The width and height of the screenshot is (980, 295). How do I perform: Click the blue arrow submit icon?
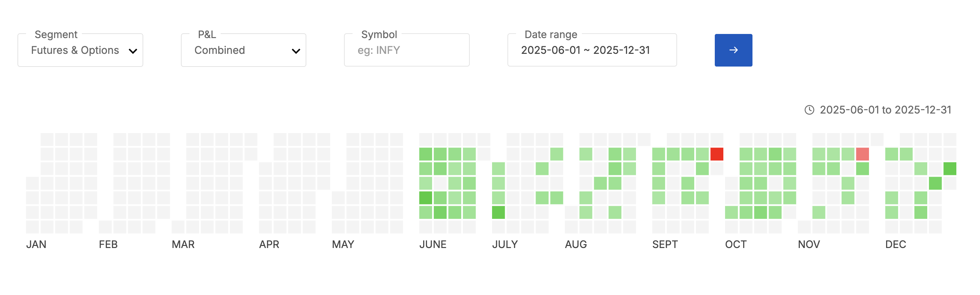pos(733,50)
